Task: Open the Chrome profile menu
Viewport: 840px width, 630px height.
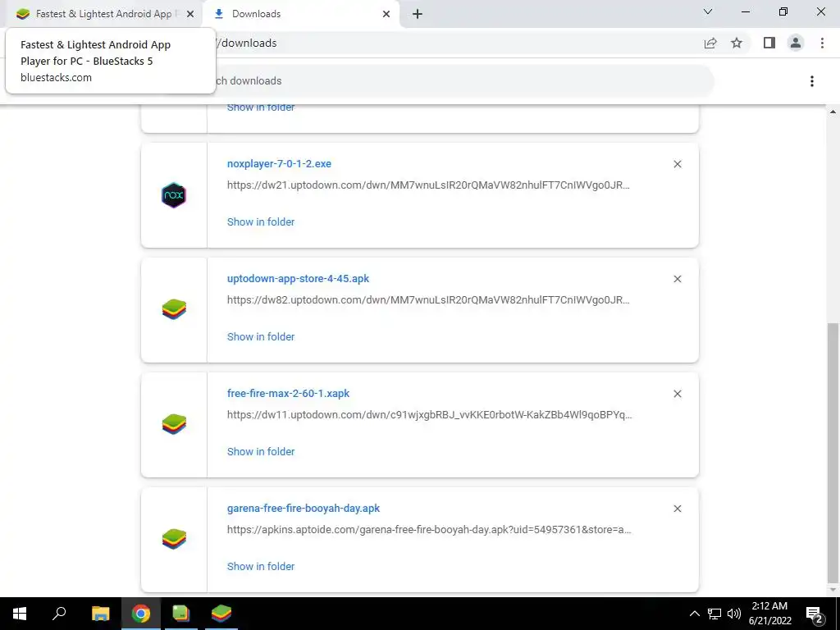Action: tap(796, 43)
